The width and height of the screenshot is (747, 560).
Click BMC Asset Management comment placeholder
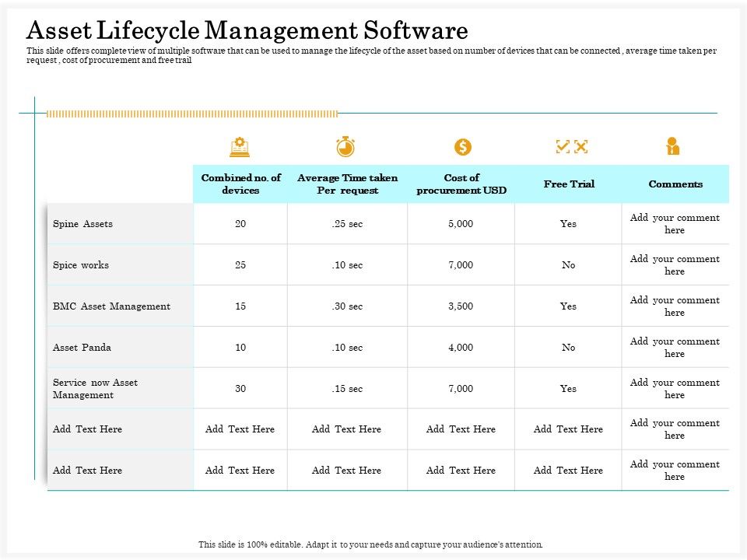[675, 306]
